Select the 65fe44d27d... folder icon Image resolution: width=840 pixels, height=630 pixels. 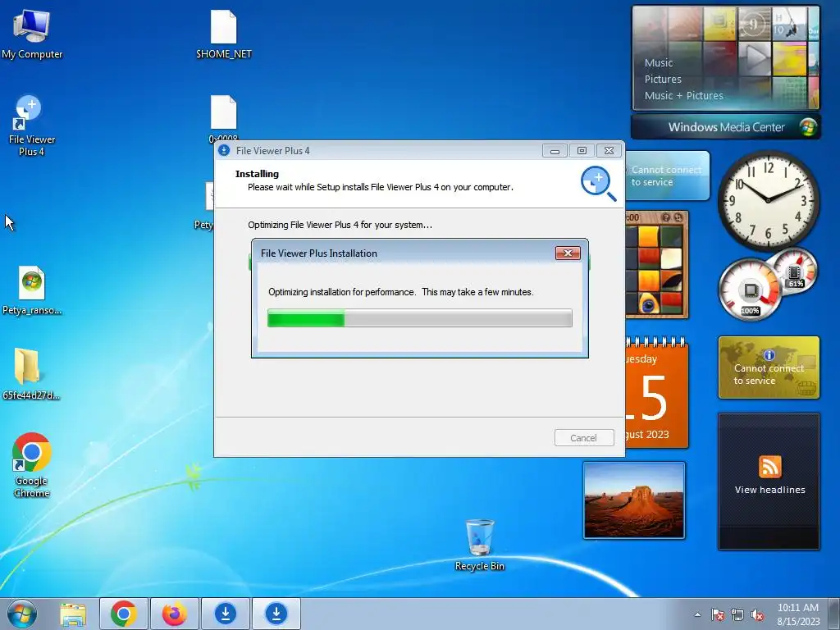point(30,374)
